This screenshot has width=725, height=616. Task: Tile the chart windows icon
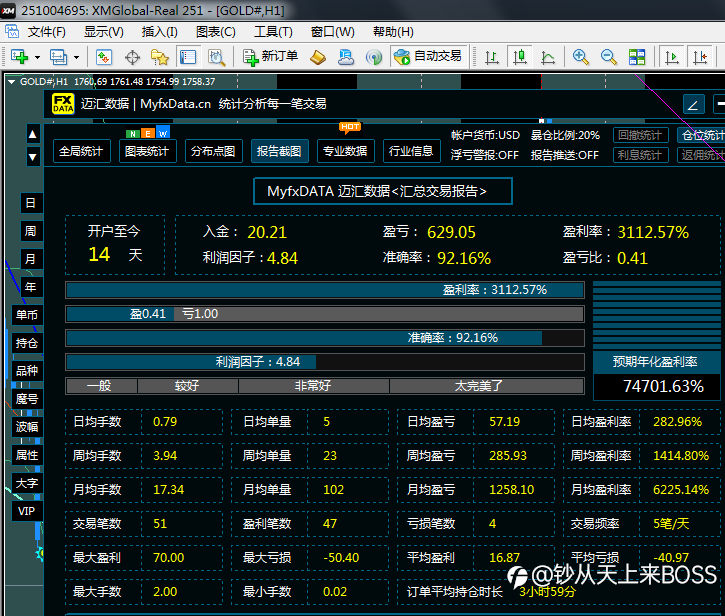pos(637,57)
